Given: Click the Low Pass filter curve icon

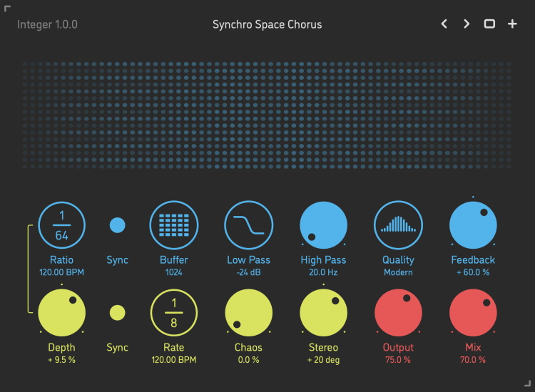Looking at the screenshot, I should point(249,225).
